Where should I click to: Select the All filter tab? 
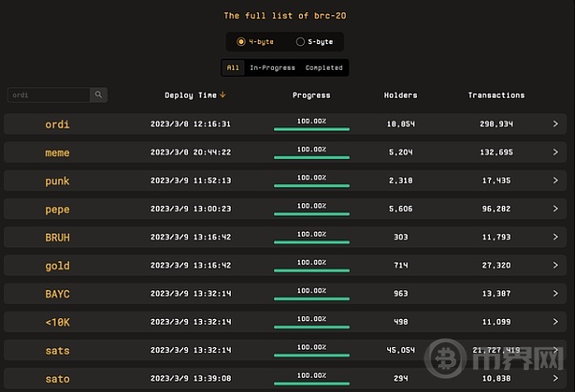[x=233, y=68]
